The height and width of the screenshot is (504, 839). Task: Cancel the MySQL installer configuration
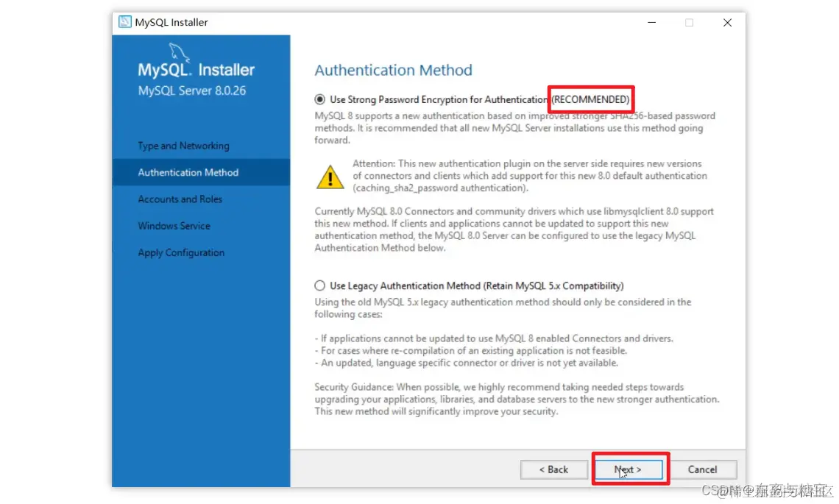703,469
